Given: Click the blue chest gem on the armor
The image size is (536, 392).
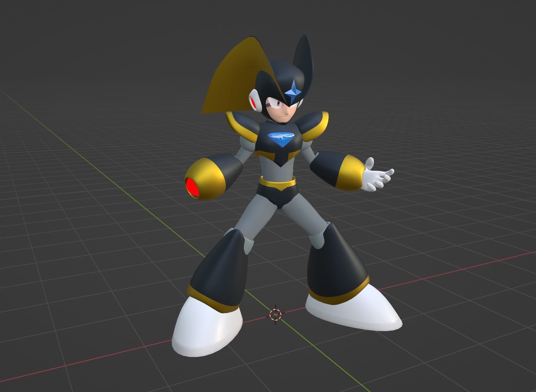Looking at the screenshot, I should click(x=281, y=139).
